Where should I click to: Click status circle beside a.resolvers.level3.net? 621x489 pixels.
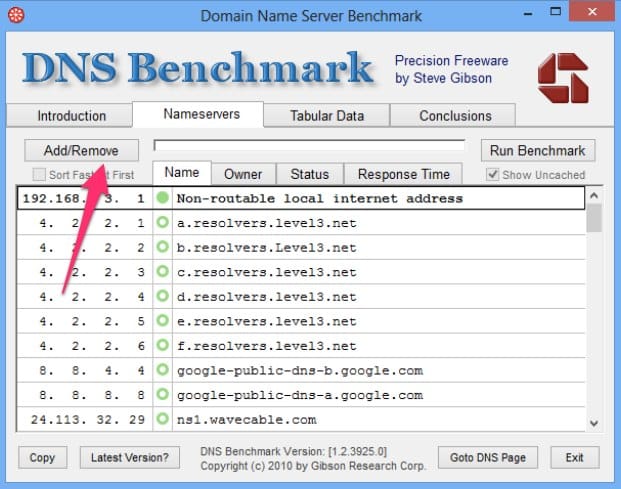[x=163, y=223]
